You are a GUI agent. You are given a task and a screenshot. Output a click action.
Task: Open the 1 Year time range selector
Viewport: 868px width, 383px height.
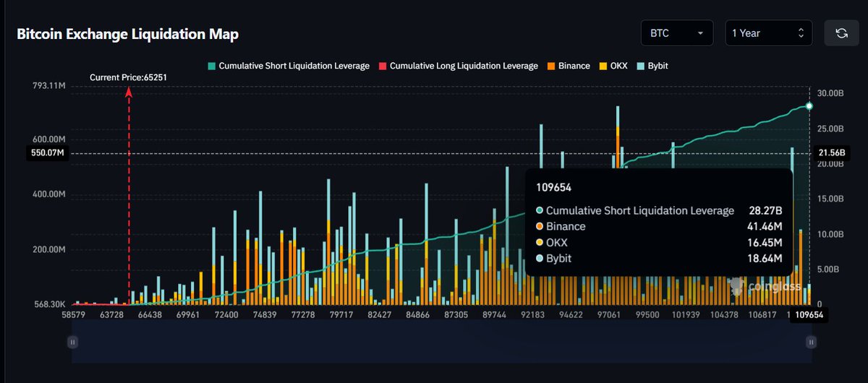[768, 33]
